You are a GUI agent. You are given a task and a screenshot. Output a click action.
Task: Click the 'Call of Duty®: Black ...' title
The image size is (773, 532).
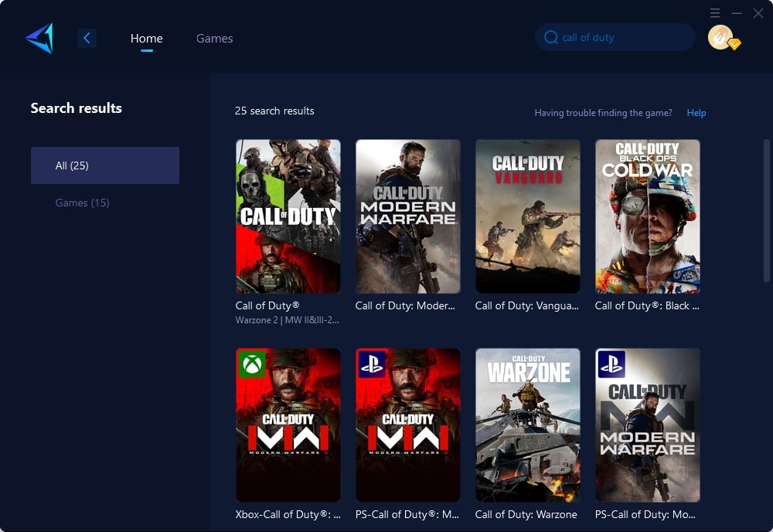[x=647, y=305]
